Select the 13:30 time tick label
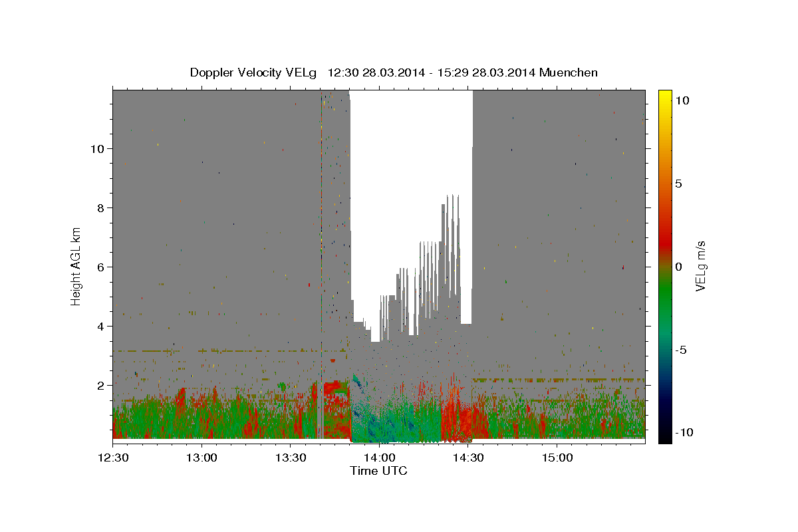 pyautogui.click(x=290, y=458)
